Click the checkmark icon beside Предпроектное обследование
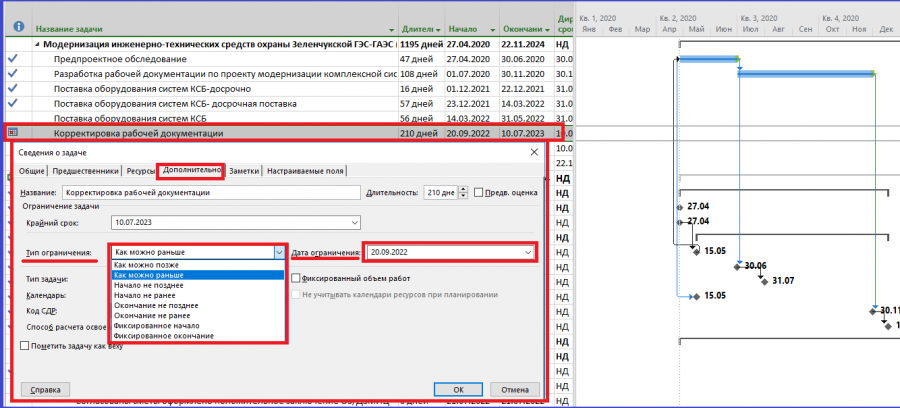This screenshot has width=900, height=408. [x=13, y=59]
